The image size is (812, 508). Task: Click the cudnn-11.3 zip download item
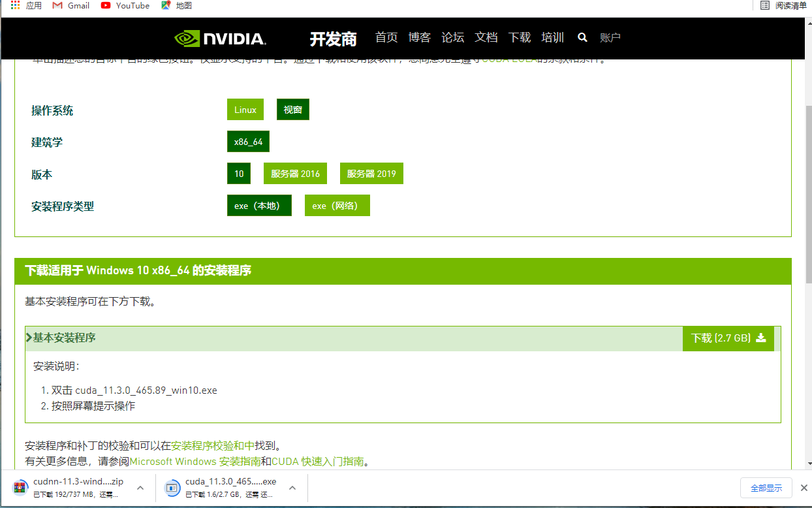click(x=78, y=488)
